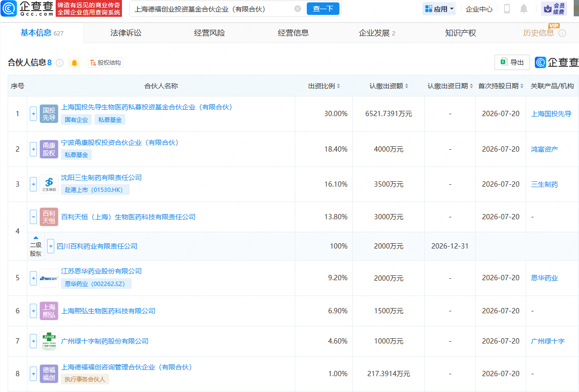Open related product 上海国投先导 link

[551, 114]
